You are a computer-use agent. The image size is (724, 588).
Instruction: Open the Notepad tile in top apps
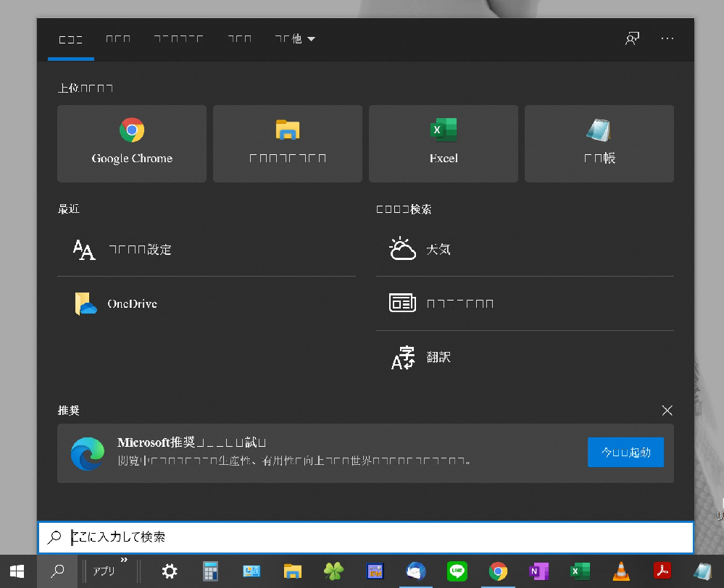coord(599,143)
